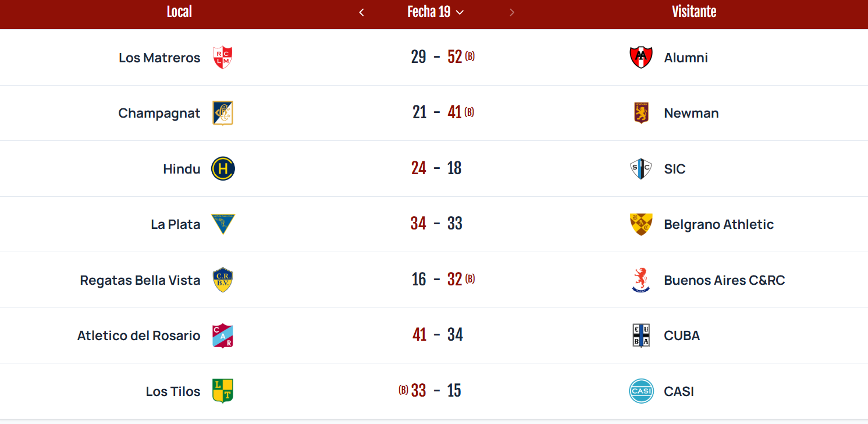Click the Local column header
This screenshot has height=424, width=868.
tap(179, 12)
